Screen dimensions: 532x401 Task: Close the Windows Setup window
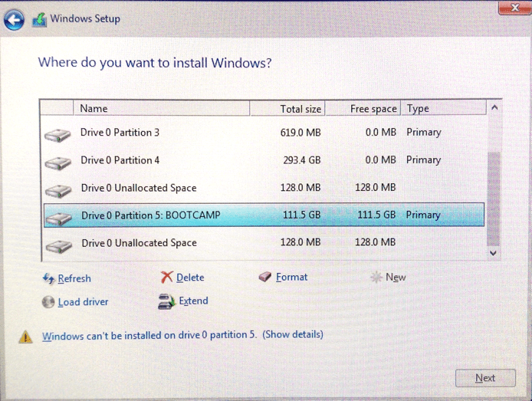[514, 8]
